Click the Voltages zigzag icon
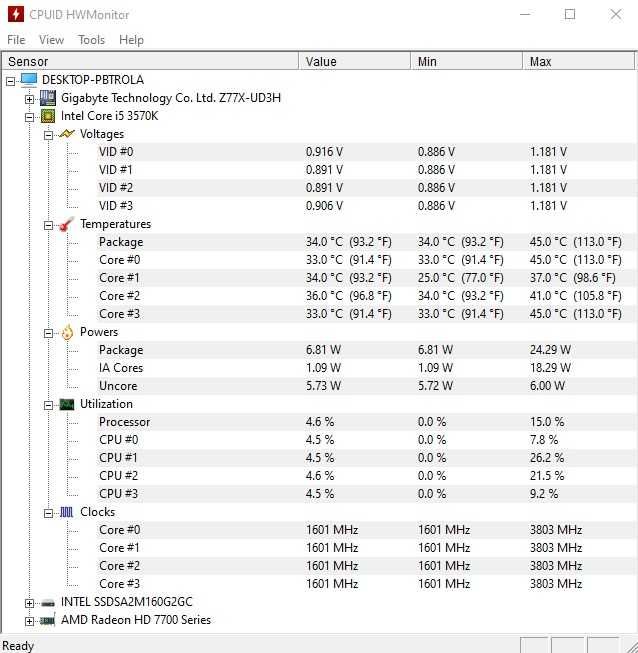 [67, 134]
